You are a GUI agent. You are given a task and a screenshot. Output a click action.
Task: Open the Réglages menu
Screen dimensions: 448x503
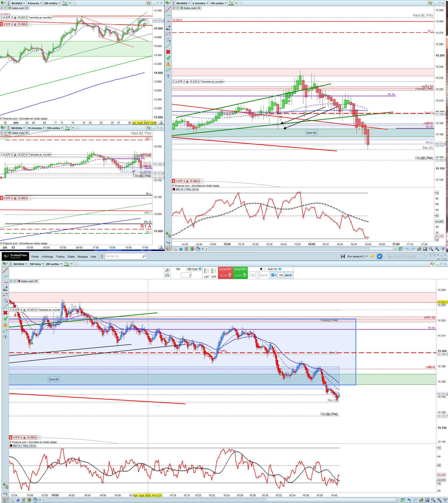[83, 257]
